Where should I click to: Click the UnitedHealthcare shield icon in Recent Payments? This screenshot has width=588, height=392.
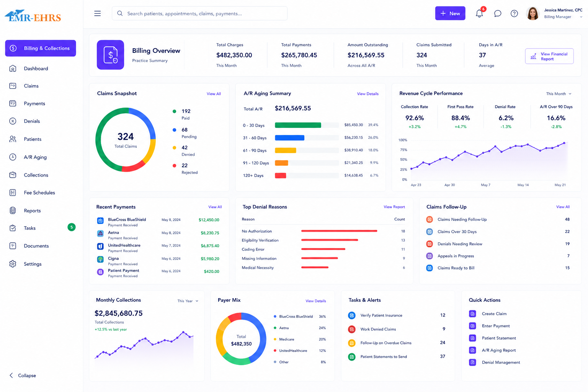(100, 246)
